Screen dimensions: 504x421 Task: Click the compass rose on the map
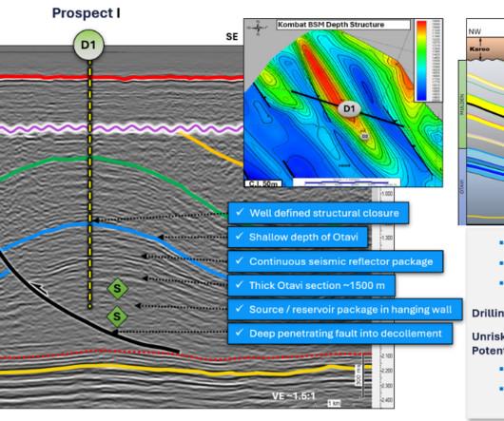[258, 28]
